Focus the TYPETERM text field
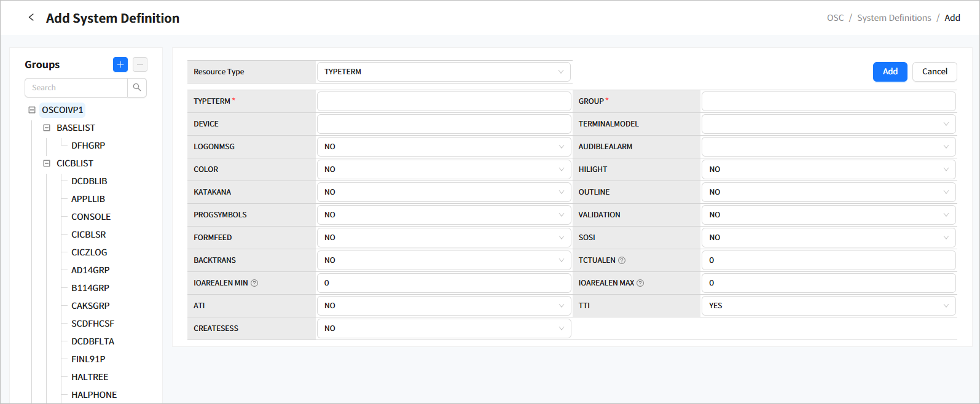The height and width of the screenshot is (404, 980). point(443,101)
